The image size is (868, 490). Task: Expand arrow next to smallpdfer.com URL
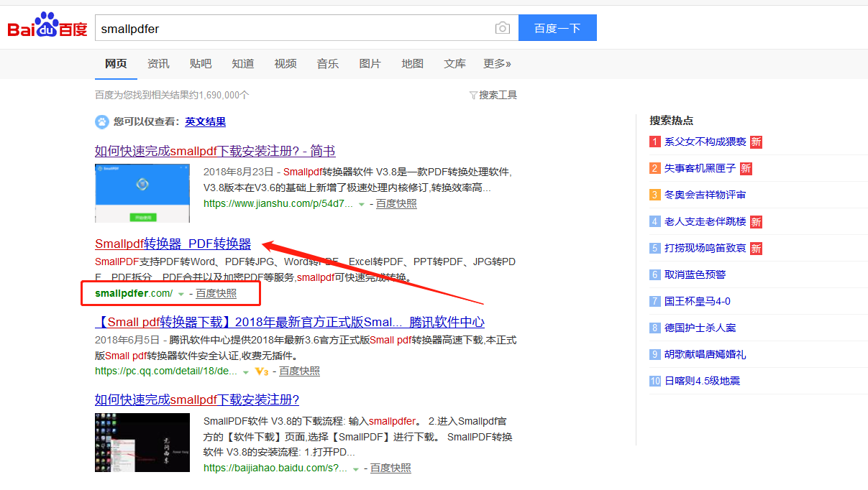coord(181,294)
